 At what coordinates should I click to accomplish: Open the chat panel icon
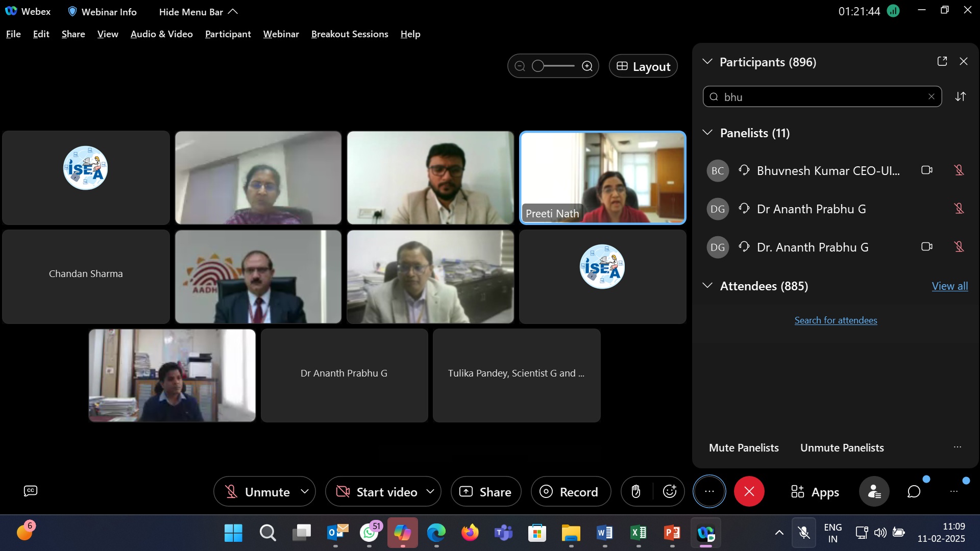point(914,492)
